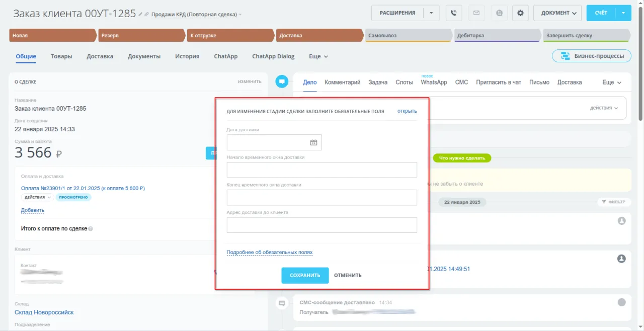Open the Бизнес-процессы button

[x=592, y=56]
